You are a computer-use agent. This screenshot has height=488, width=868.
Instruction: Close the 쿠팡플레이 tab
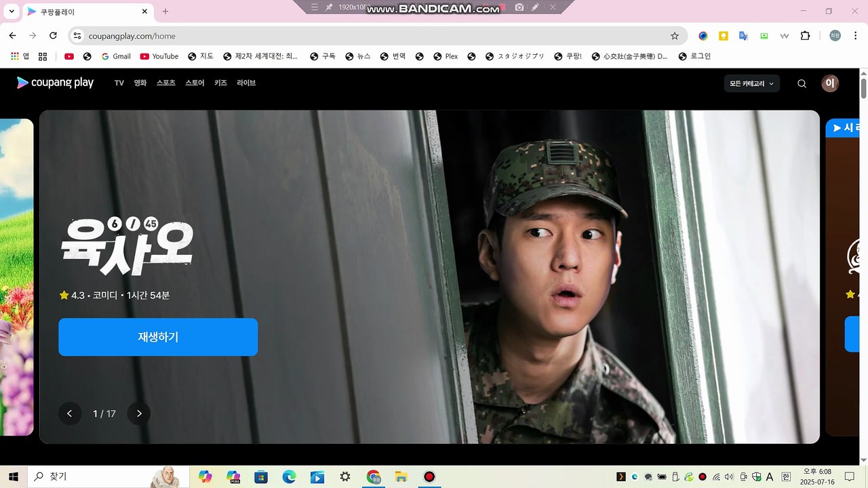[145, 12]
